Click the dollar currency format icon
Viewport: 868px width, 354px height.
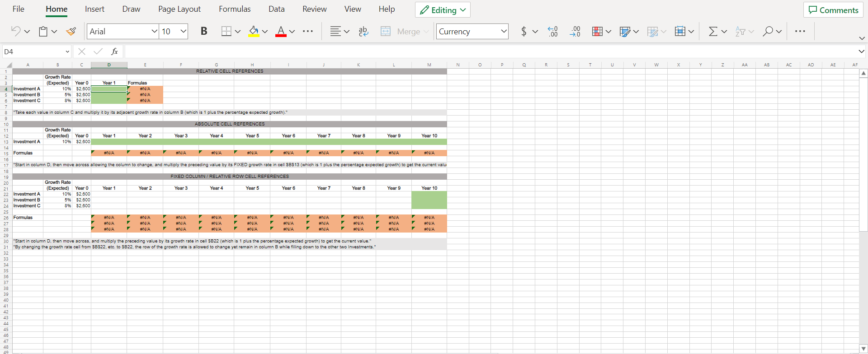click(x=524, y=31)
